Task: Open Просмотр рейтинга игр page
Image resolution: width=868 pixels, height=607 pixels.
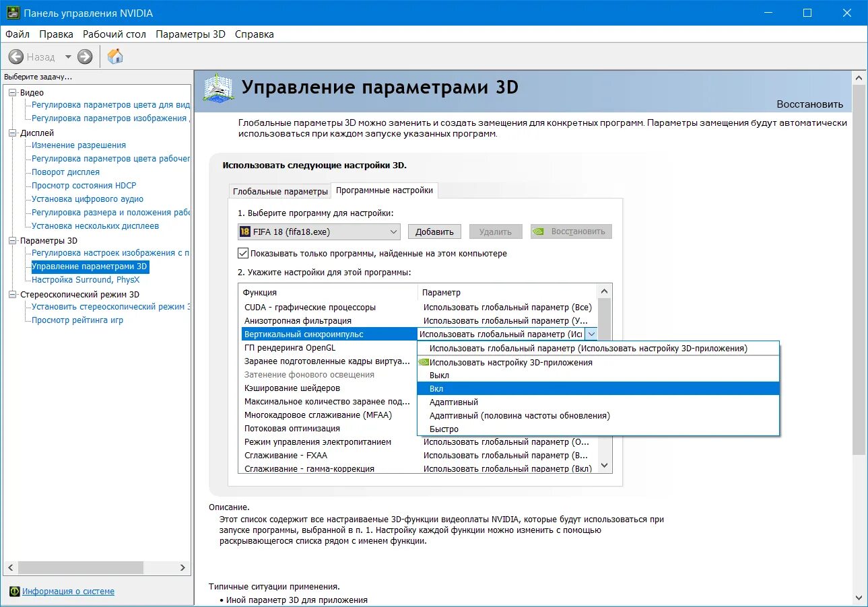Action: (77, 320)
